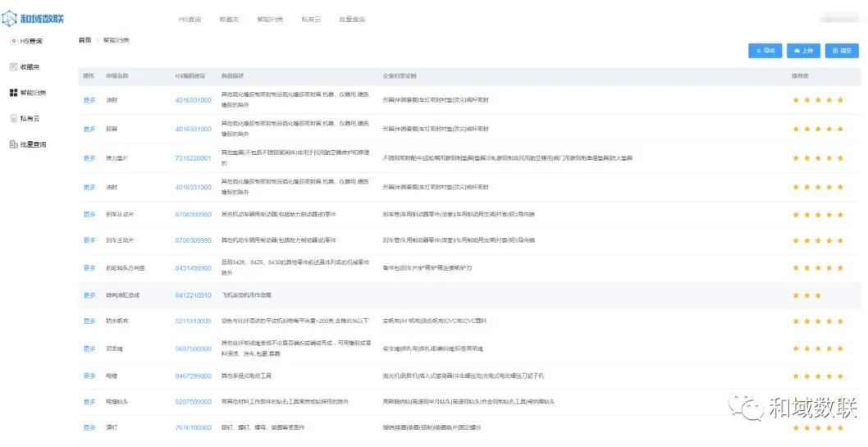Go to 首页 in the breadcrumb
This screenshot has width=868, height=447.
coord(85,40)
